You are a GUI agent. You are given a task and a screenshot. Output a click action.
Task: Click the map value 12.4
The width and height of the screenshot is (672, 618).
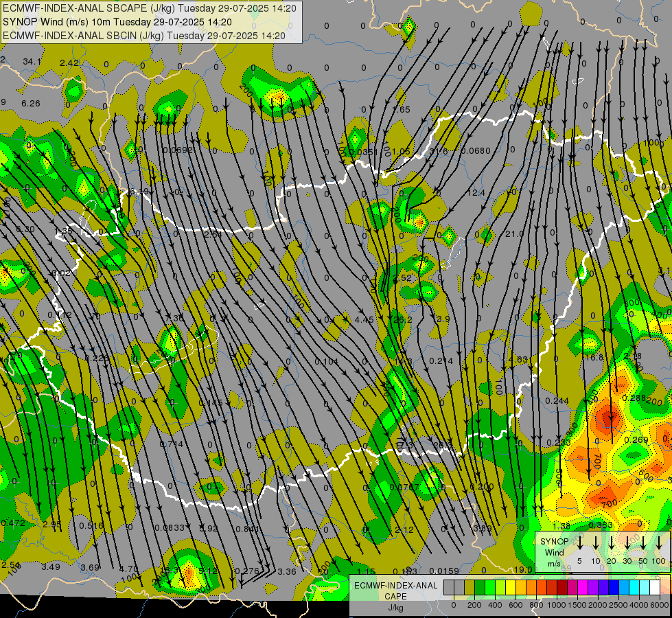point(476,192)
